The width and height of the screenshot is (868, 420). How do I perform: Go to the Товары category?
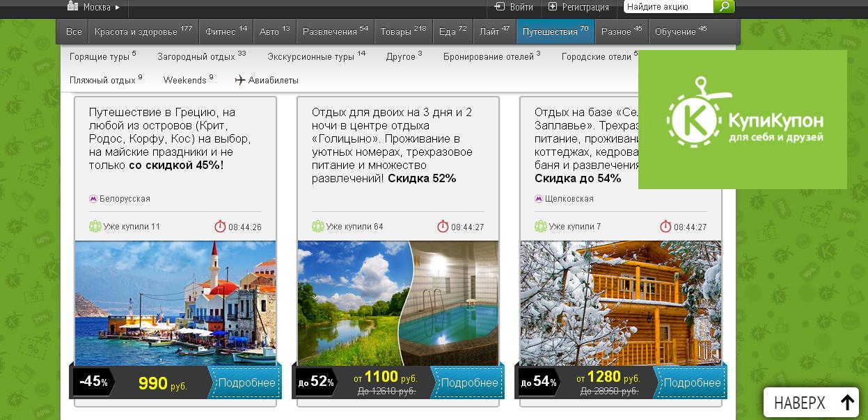point(403,31)
